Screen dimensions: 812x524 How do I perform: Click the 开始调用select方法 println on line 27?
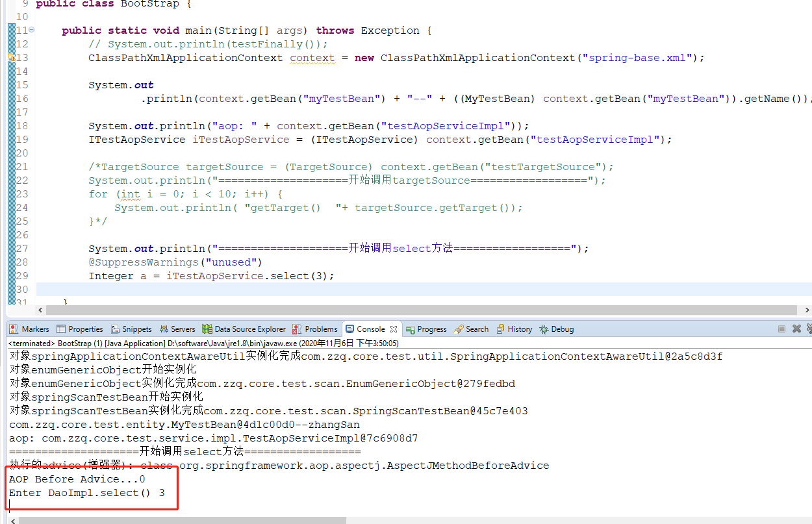pyautogui.click(x=338, y=249)
